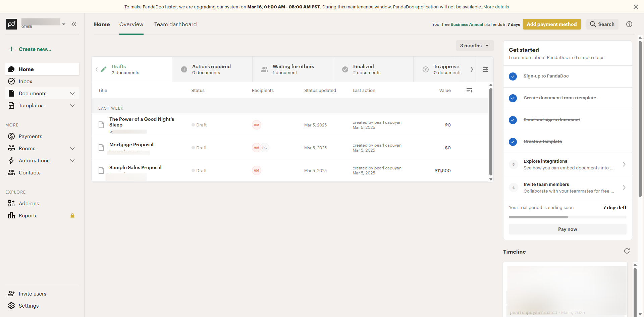The image size is (644, 317).
Task: Select the Drafts status tab
Action: tap(132, 69)
